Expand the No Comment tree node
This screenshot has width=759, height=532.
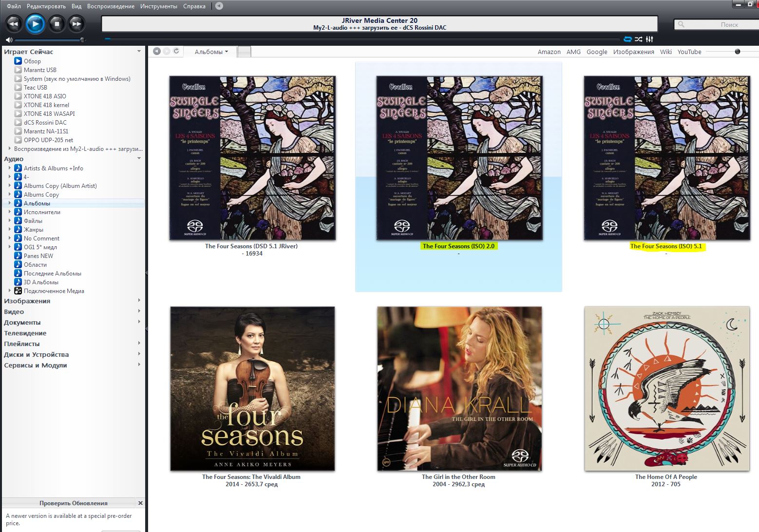[x=9, y=238]
